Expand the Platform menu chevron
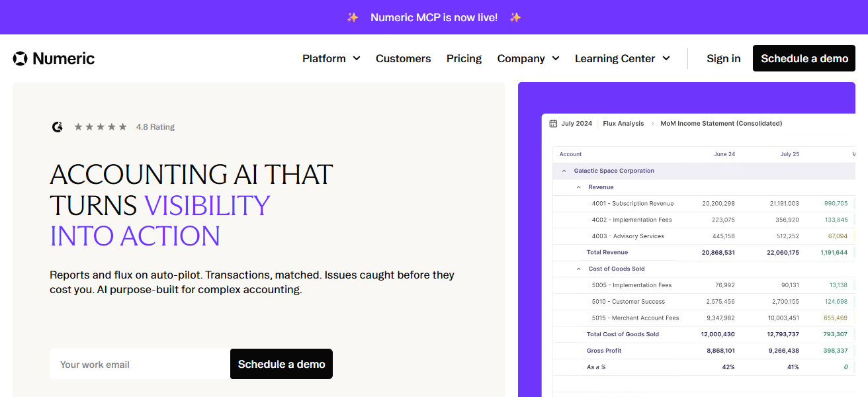The image size is (868, 397). tap(357, 58)
